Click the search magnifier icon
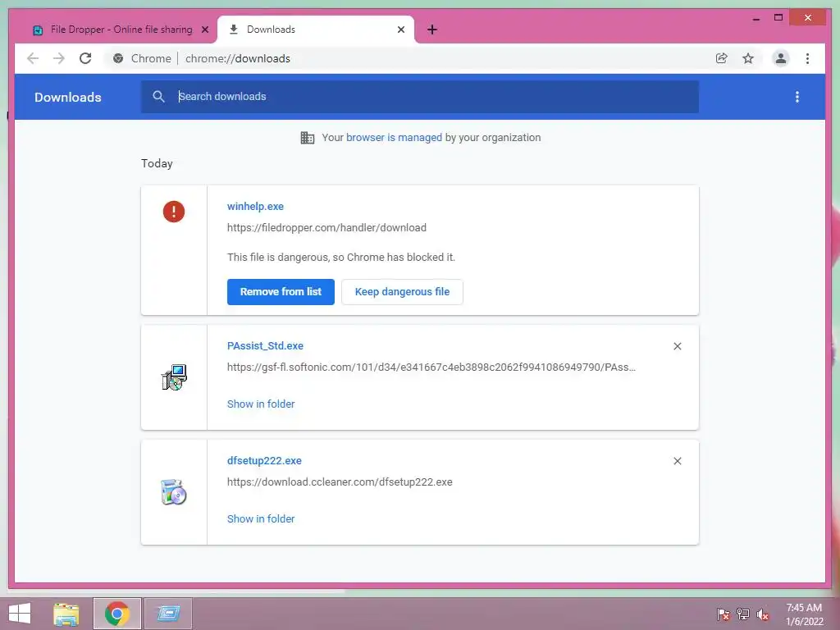The height and width of the screenshot is (630, 840). [x=158, y=97]
